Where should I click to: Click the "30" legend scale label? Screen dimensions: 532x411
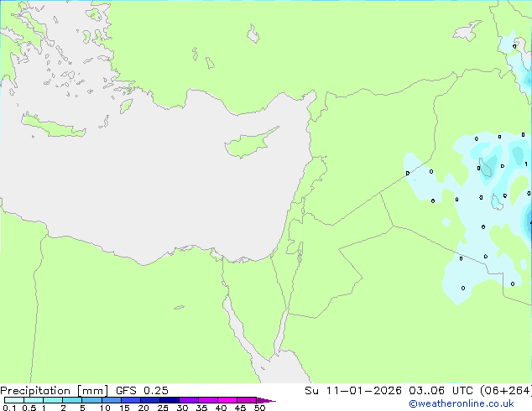[182, 408]
